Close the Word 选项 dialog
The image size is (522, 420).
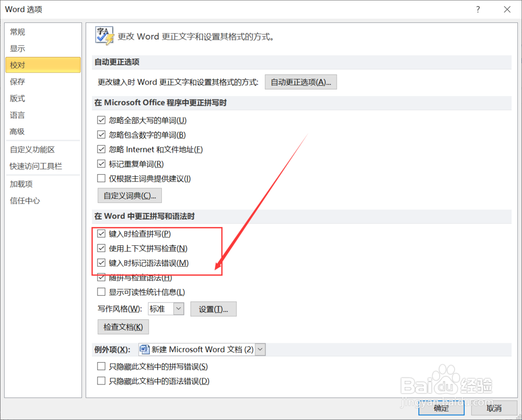507,9
